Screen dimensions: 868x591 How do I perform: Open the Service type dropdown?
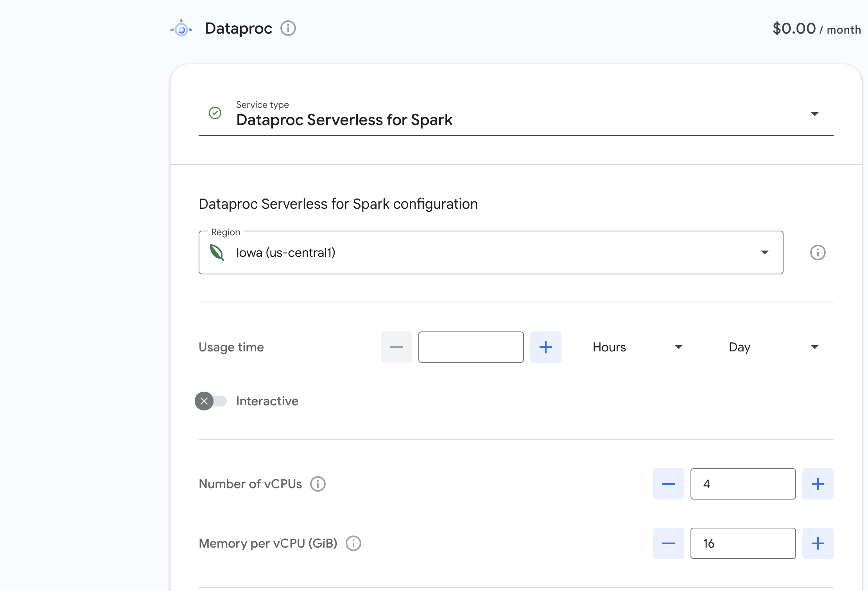tap(516, 114)
